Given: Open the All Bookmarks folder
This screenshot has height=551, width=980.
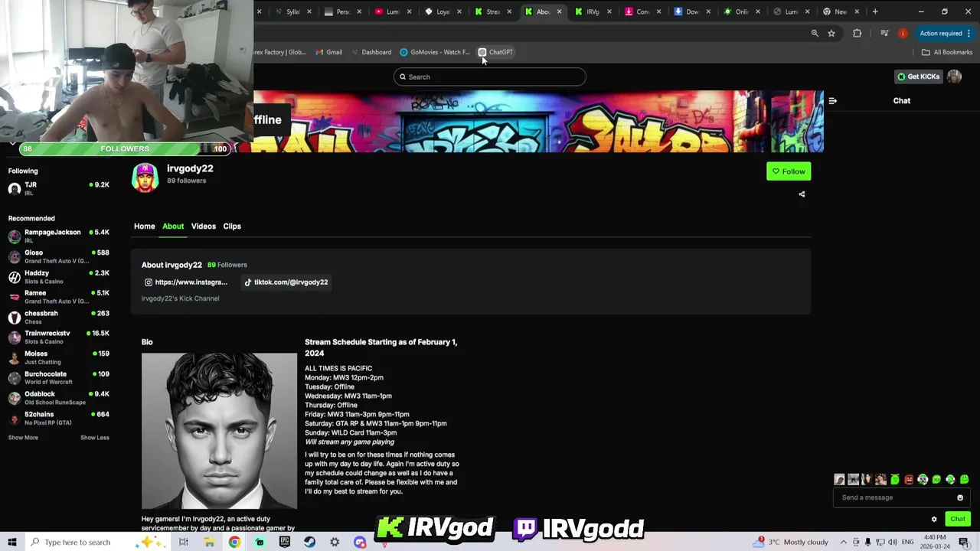Looking at the screenshot, I should (946, 52).
